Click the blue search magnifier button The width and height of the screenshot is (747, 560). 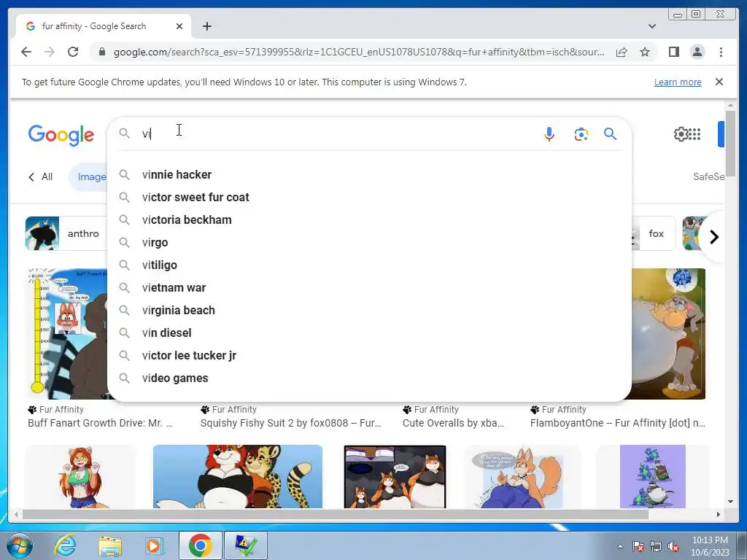tap(611, 134)
